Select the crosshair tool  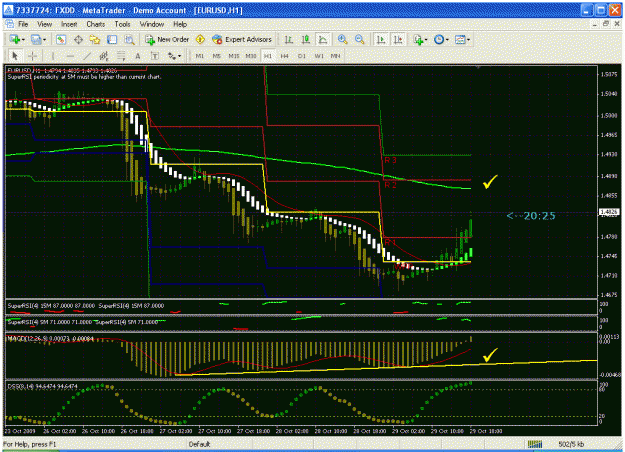32,56
